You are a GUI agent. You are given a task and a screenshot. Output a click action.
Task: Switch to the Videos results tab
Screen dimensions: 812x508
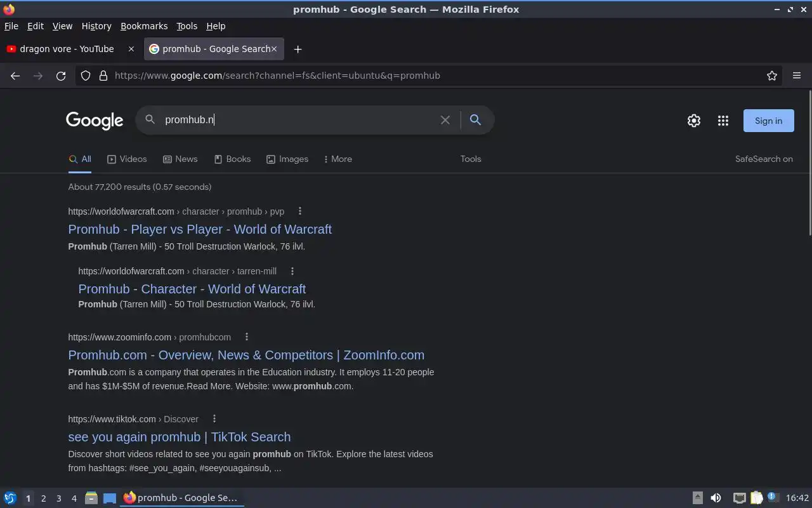click(x=127, y=159)
